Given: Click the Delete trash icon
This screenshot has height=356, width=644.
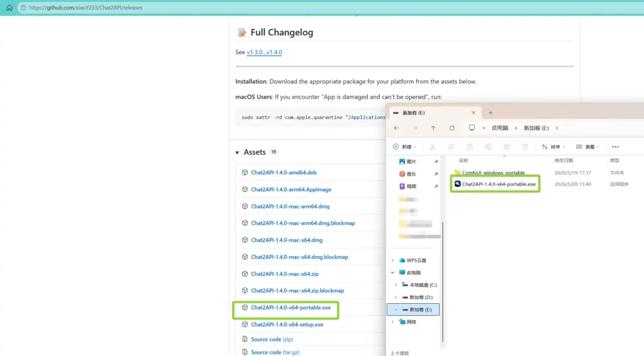Looking at the screenshot, I should 525,147.
